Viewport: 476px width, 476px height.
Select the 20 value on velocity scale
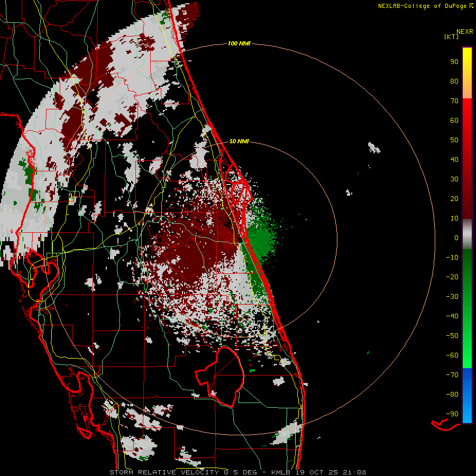454,198
